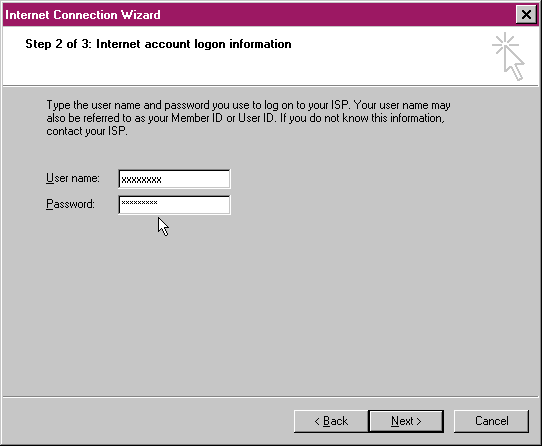Focus the Password text field
Screen dimensions: 542x446
click(x=174, y=205)
